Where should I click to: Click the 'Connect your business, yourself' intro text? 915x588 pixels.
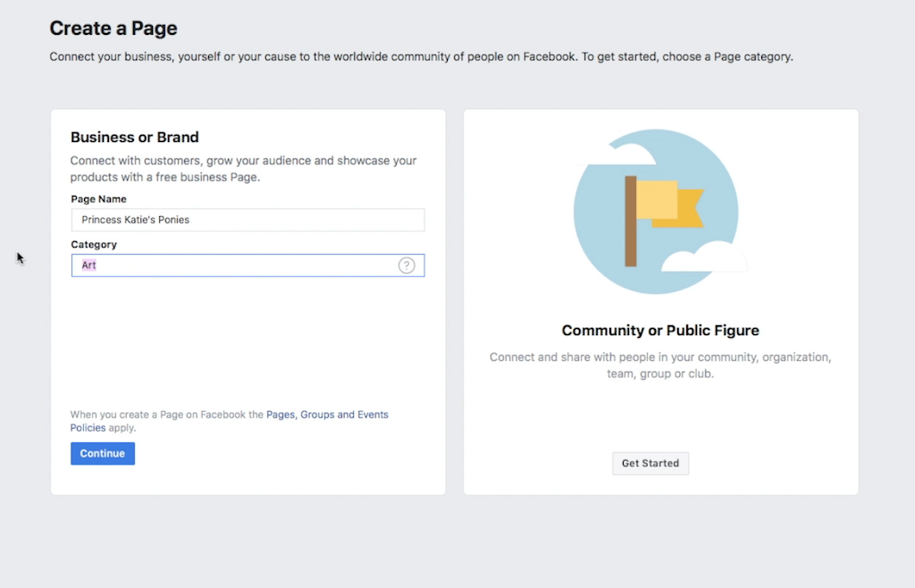pos(422,56)
